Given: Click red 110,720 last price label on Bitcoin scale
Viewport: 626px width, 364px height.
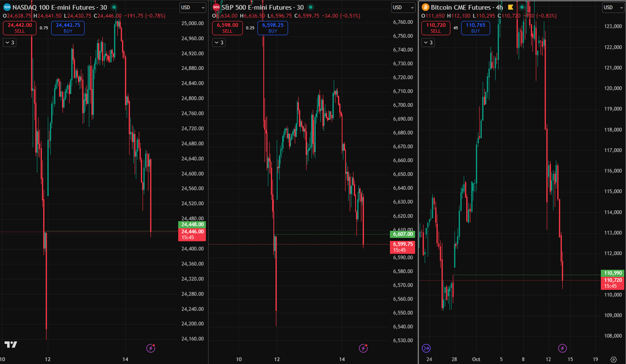Looking at the screenshot, I should tap(613, 283).
